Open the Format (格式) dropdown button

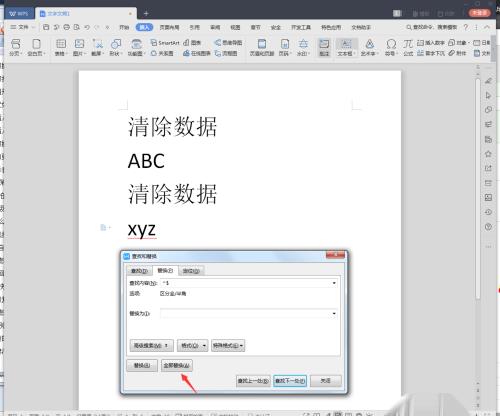click(192, 346)
